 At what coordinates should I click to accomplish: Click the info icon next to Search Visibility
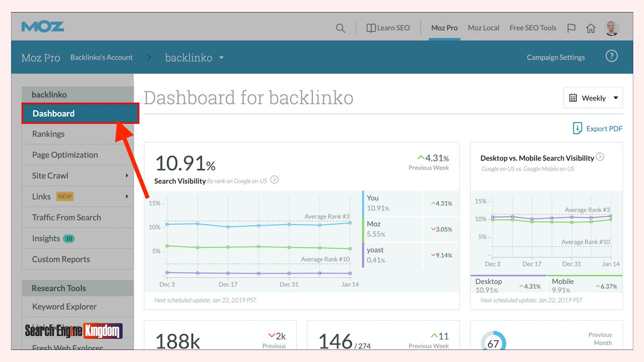tap(275, 180)
